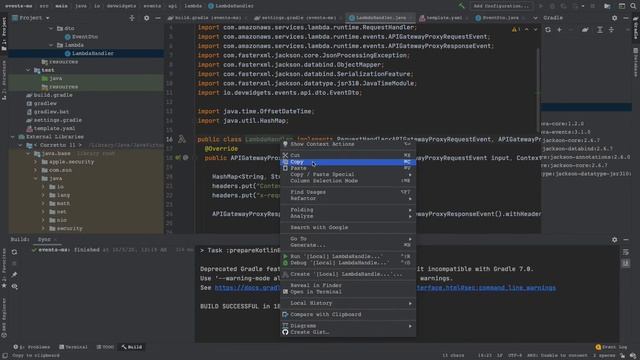Click Gradle refresh icon
The width and height of the screenshot is (640, 360).
tap(548, 30)
